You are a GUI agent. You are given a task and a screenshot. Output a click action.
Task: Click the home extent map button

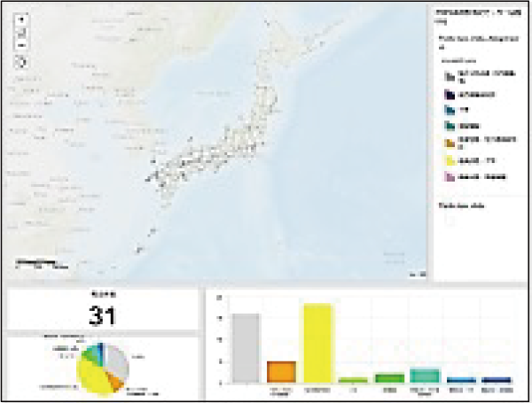coord(21,33)
